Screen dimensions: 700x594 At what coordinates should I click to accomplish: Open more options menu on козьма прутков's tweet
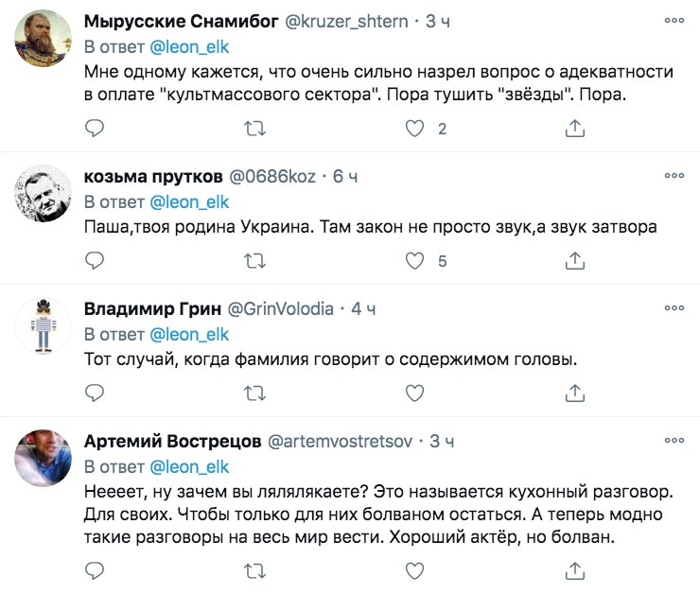(x=674, y=175)
